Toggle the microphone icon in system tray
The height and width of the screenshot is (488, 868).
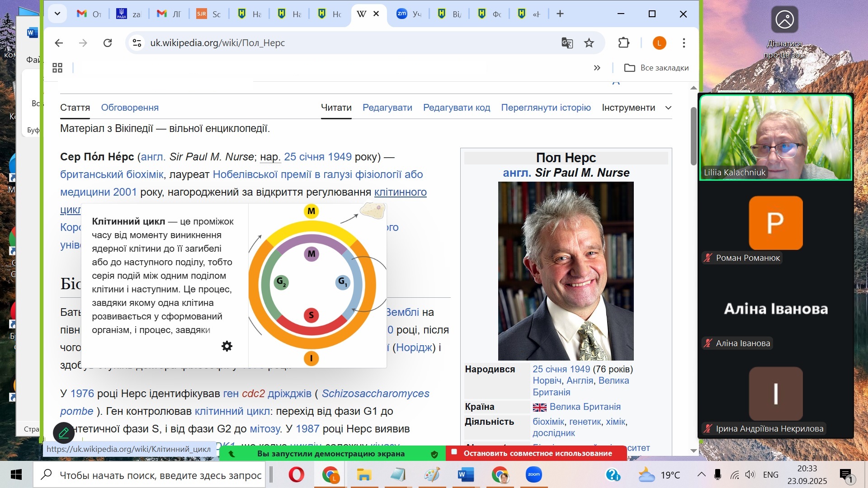click(717, 474)
